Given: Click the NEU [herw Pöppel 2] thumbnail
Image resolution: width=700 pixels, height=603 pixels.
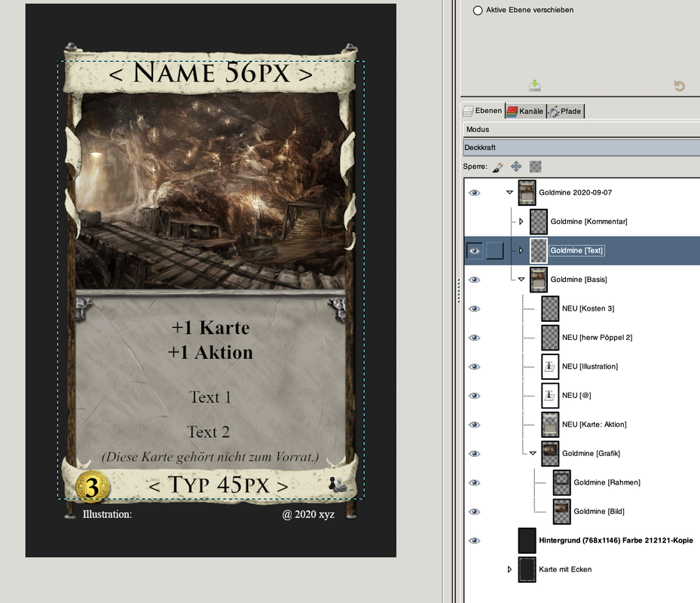Looking at the screenshot, I should coord(550,338).
